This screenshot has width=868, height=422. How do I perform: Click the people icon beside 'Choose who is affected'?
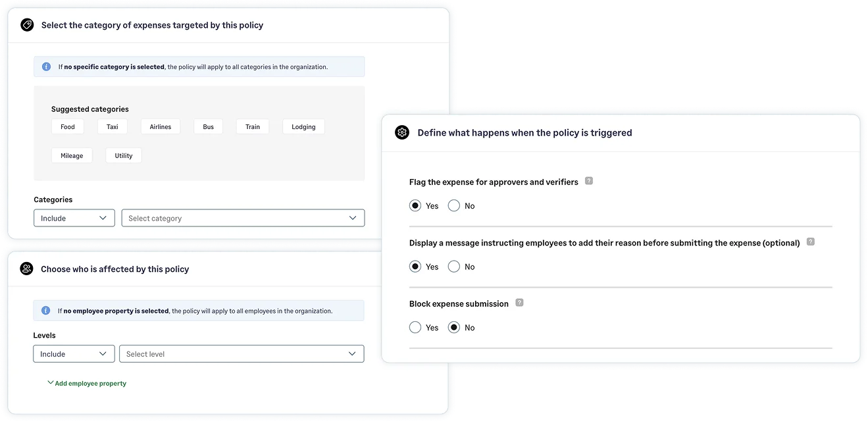(26, 269)
